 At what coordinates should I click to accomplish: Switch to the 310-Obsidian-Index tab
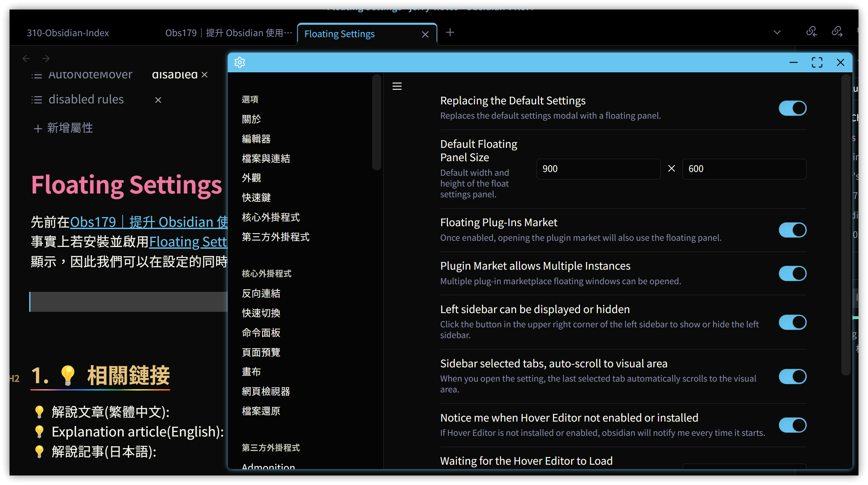[68, 33]
